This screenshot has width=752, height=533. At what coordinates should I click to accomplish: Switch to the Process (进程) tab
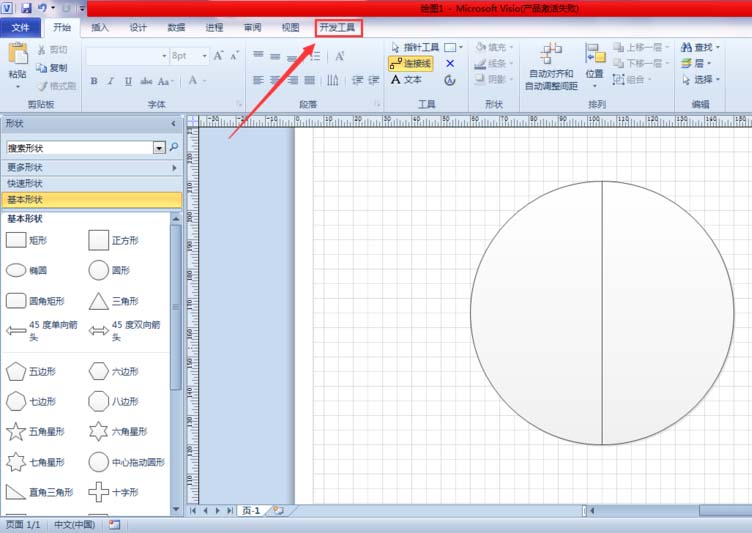[x=214, y=28]
